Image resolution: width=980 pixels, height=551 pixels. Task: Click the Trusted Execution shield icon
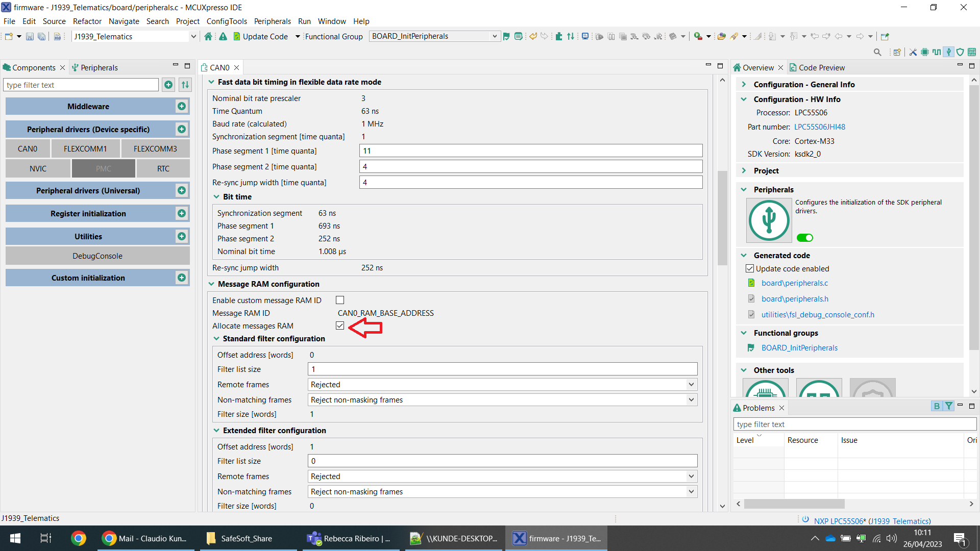click(x=960, y=52)
